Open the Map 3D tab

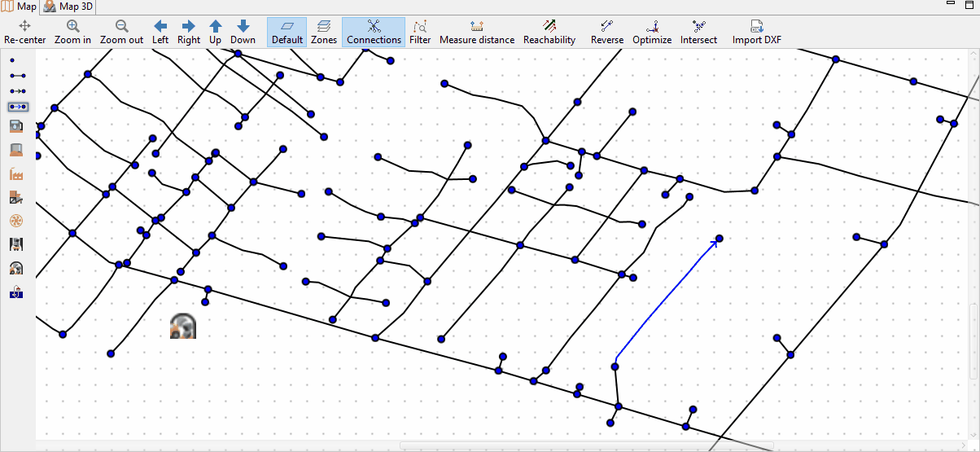(x=68, y=7)
